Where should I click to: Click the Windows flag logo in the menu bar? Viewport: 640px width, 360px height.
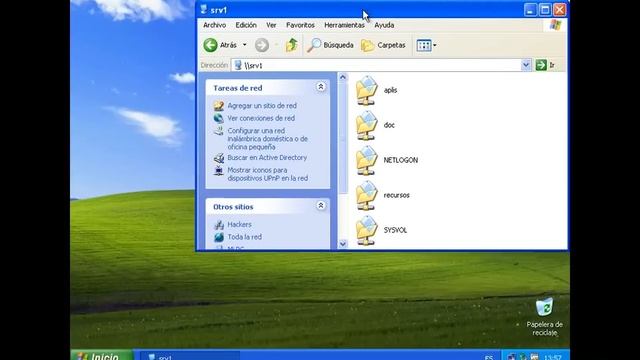click(555, 25)
